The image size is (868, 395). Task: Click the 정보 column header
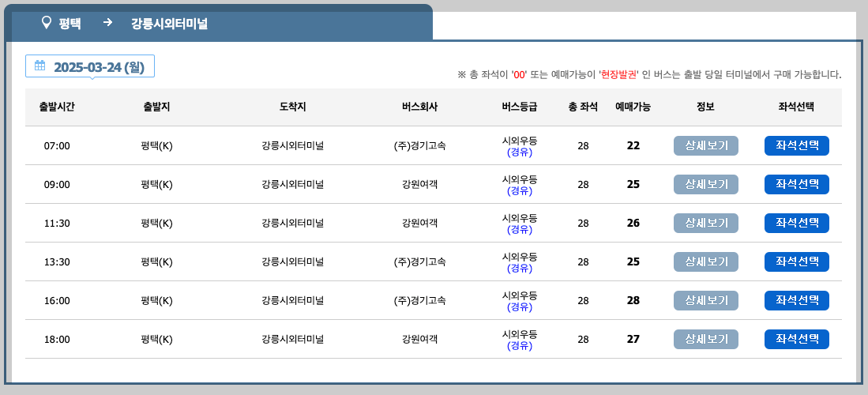tap(706, 107)
